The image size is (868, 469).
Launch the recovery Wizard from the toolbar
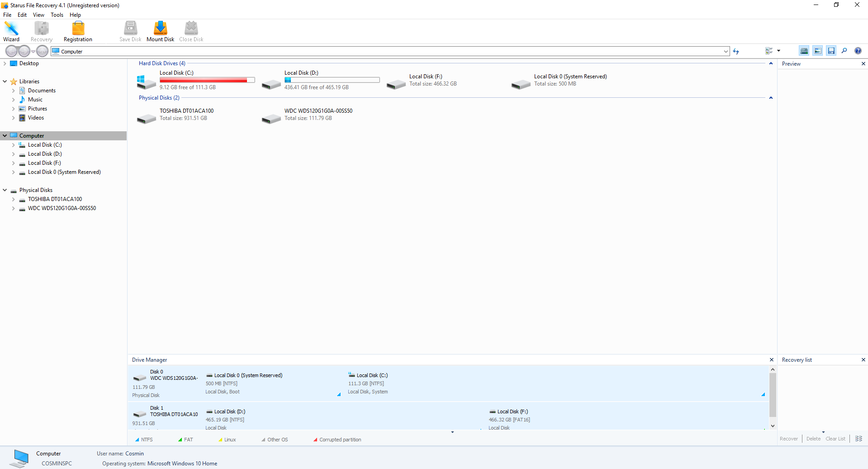[11, 31]
